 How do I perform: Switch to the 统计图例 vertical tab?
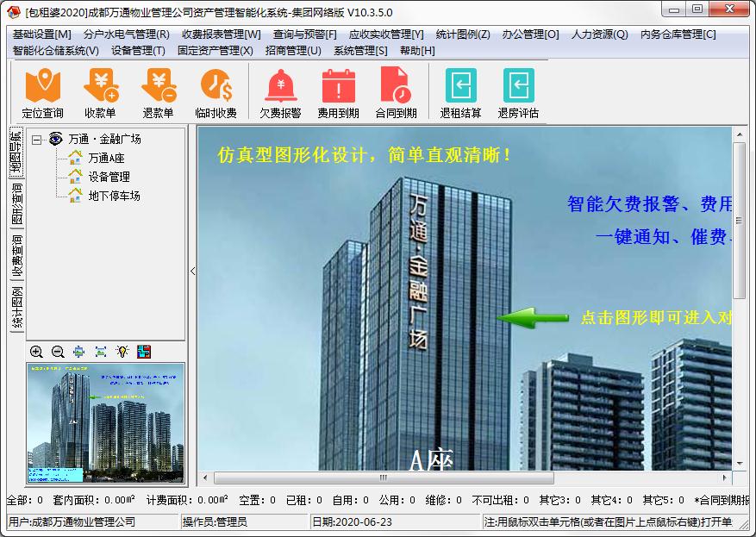[x=17, y=307]
